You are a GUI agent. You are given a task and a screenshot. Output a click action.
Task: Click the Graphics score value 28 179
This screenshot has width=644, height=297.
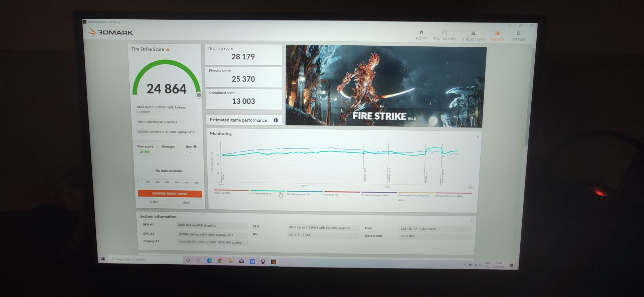click(x=243, y=57)
